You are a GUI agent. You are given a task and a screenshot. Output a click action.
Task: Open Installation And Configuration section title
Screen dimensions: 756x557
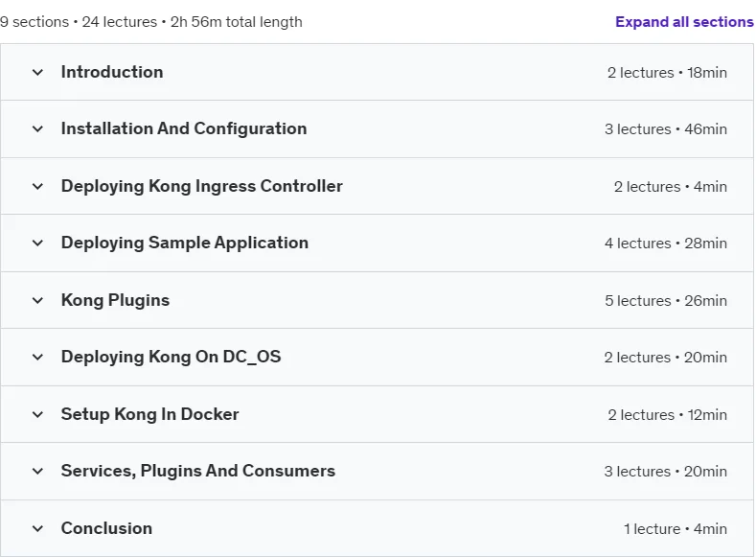[x=184, y=128]
